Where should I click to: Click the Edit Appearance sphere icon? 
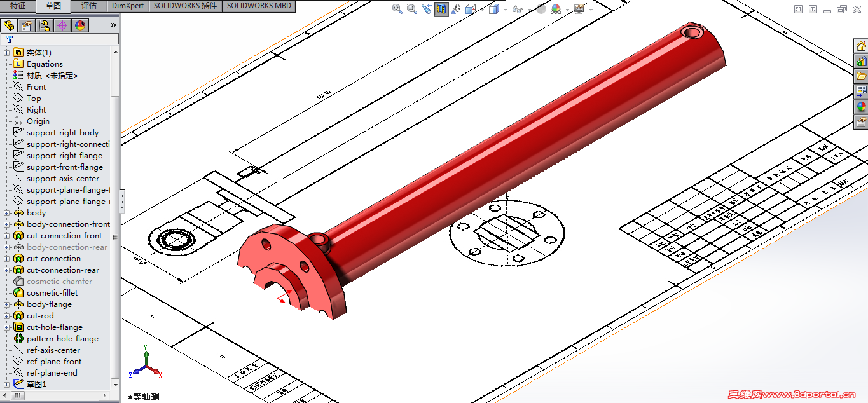(541, 9)
